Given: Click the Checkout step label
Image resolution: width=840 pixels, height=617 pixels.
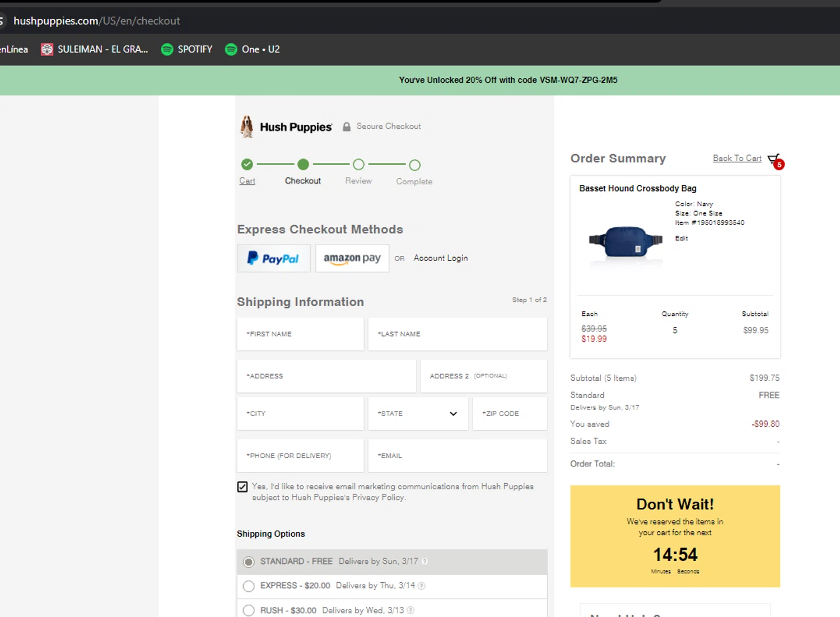Looking at the screenshot, I should [x=303, y=181].
